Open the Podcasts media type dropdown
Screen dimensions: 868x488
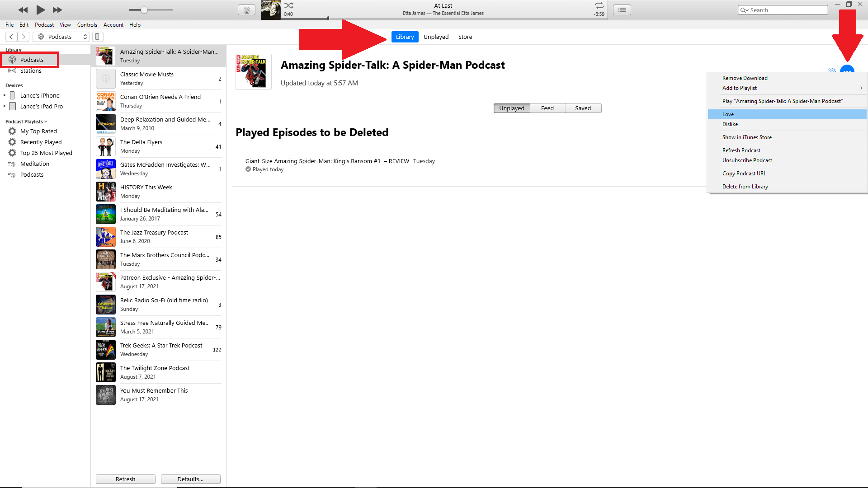coord(61,37)
